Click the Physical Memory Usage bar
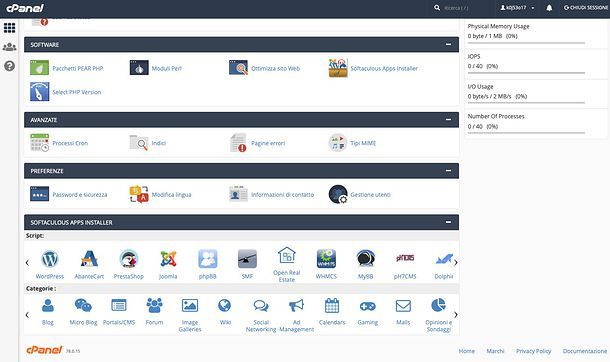 tap(526, 43)
